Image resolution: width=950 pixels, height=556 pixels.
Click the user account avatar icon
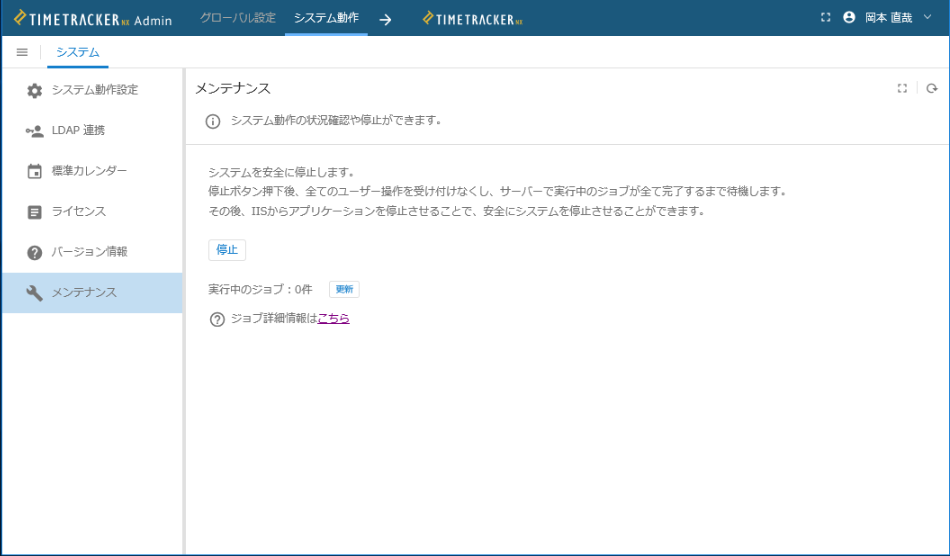849,18
